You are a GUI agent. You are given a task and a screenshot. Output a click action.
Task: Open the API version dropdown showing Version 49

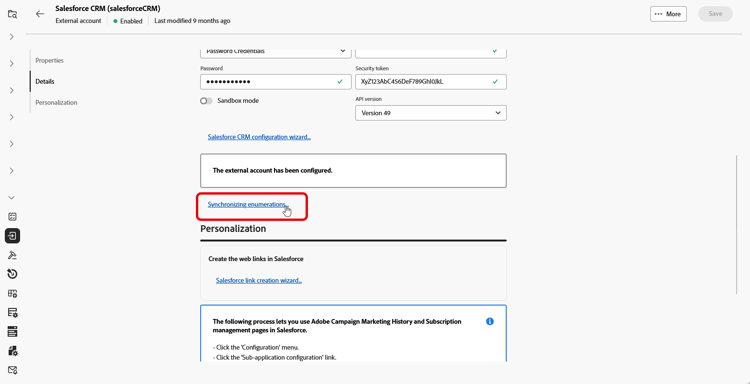pos(431,113)
